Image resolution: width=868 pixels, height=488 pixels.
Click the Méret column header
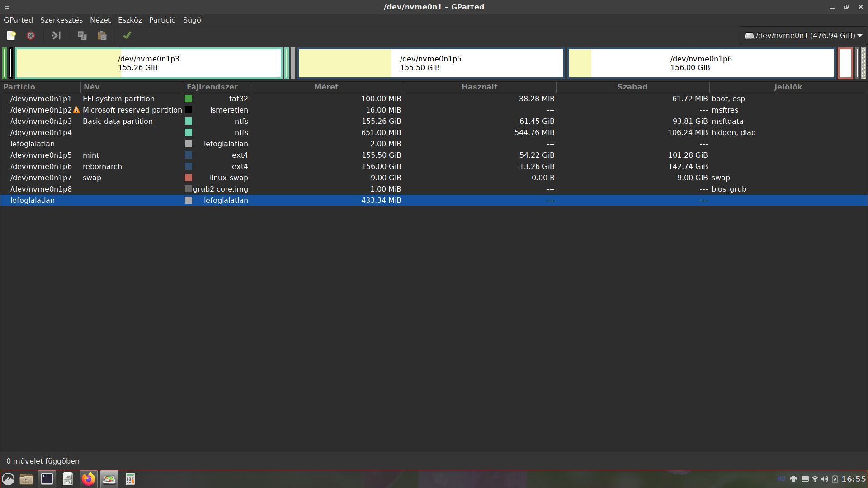[x=326, y=87]
